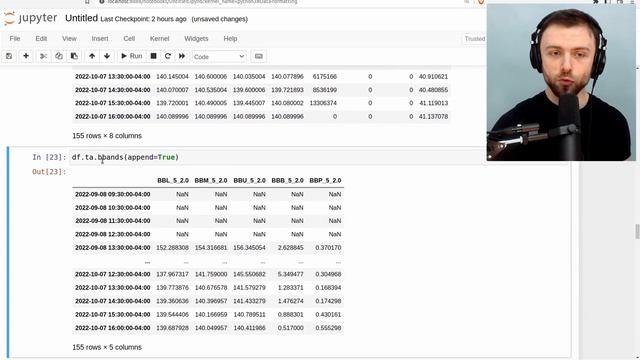Save the notebook with the floppy disk icon
640x360 pixels.
pyautogui.click(x=9, y=56)
